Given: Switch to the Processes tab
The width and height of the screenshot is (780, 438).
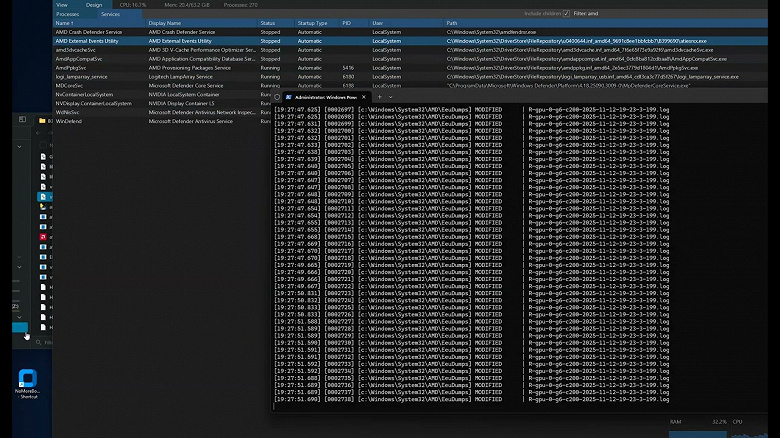Looking at the screenshot, I should click(x=68, y=14).
